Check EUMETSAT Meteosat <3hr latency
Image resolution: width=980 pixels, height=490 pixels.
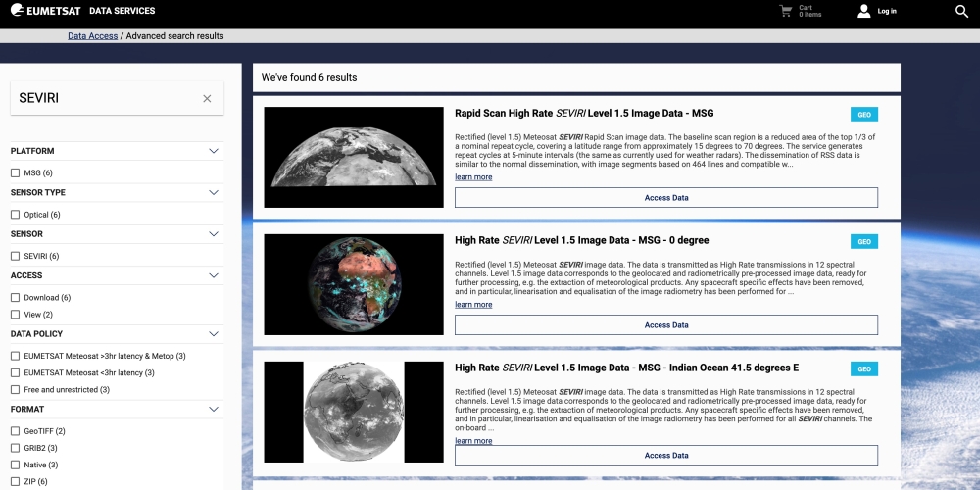[x=15, y=372]
